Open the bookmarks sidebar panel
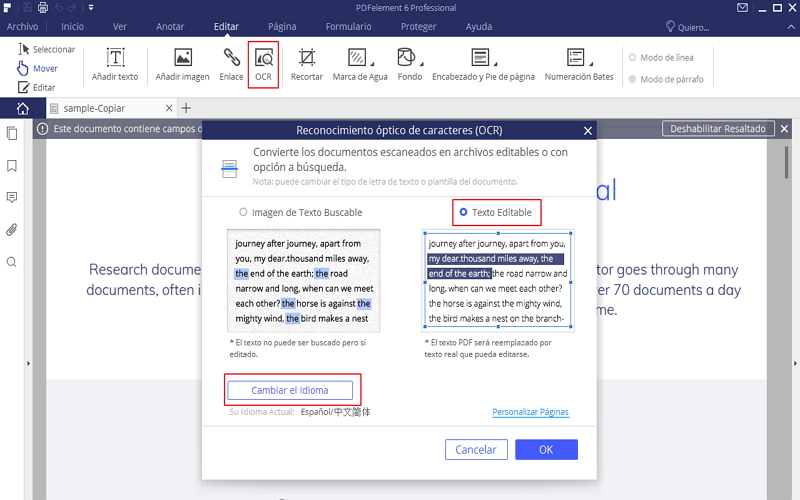800x500 pixels. 12,166
